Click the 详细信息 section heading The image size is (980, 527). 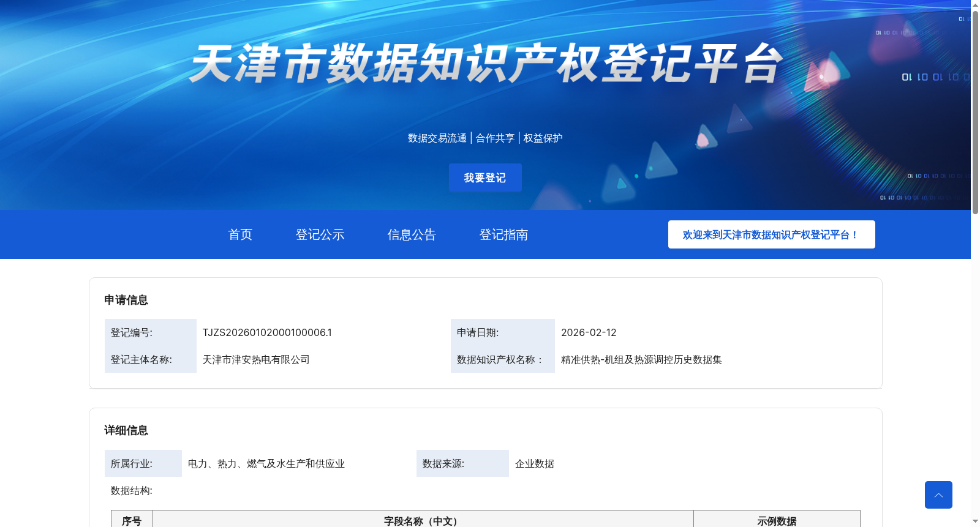coord(126,430)
